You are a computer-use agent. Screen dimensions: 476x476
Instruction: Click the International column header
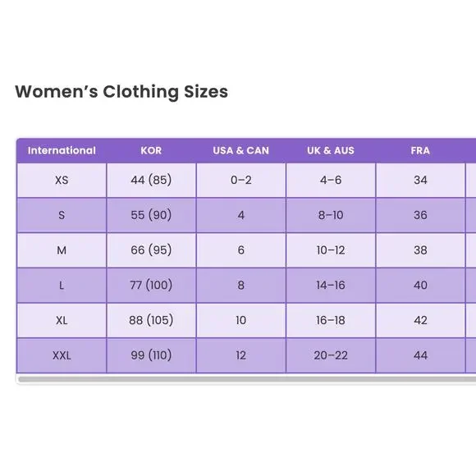click(x=62, y=150)
